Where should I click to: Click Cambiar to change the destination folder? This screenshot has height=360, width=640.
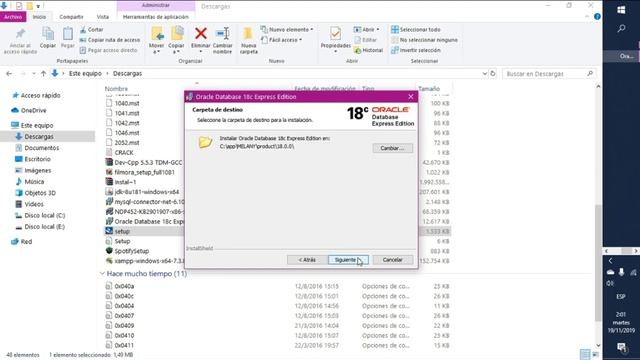(x=392, y=148)
